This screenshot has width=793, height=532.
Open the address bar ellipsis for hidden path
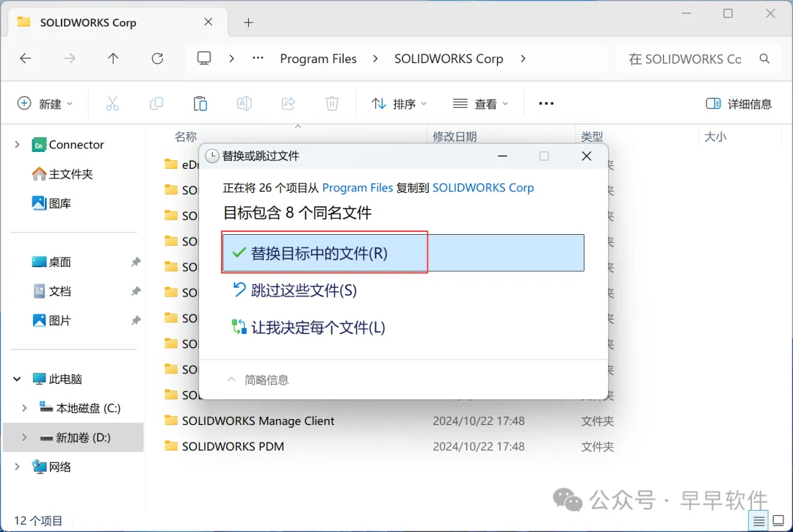pyautogui.click(x=258, y=58)
